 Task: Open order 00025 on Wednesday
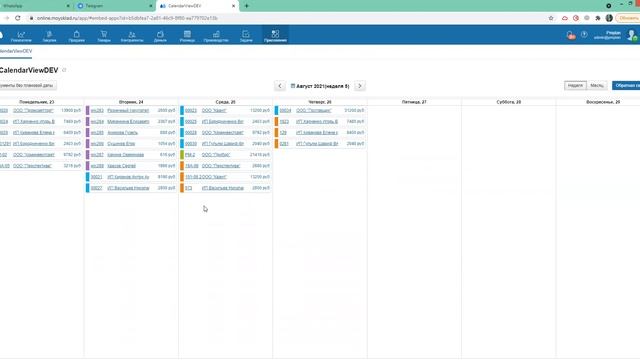191,122
